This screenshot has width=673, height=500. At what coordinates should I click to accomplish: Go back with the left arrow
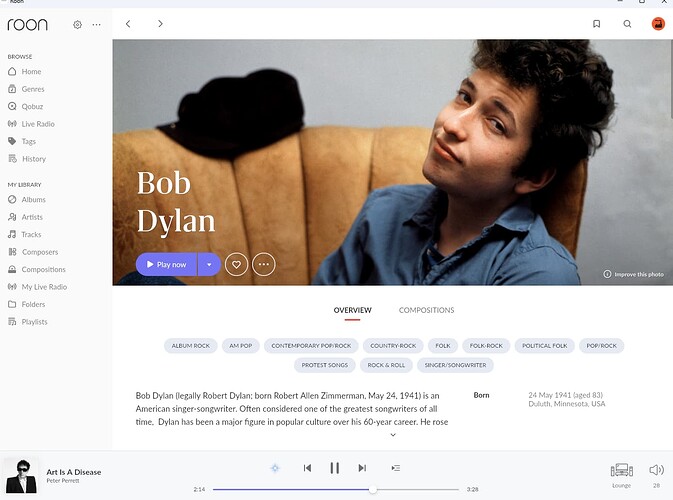click(x=128, y=24)
